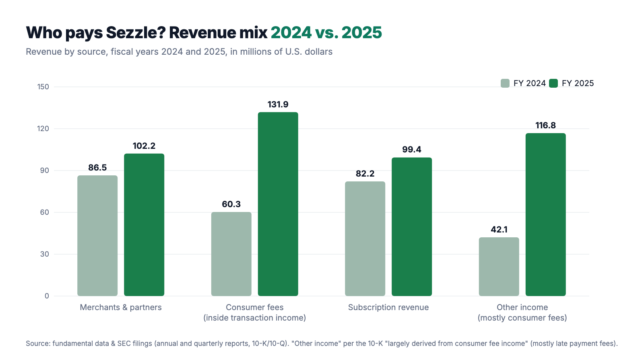Click the "120" y-axis tick label
This screenshot has width=644, height=362.
pos(43,129)
